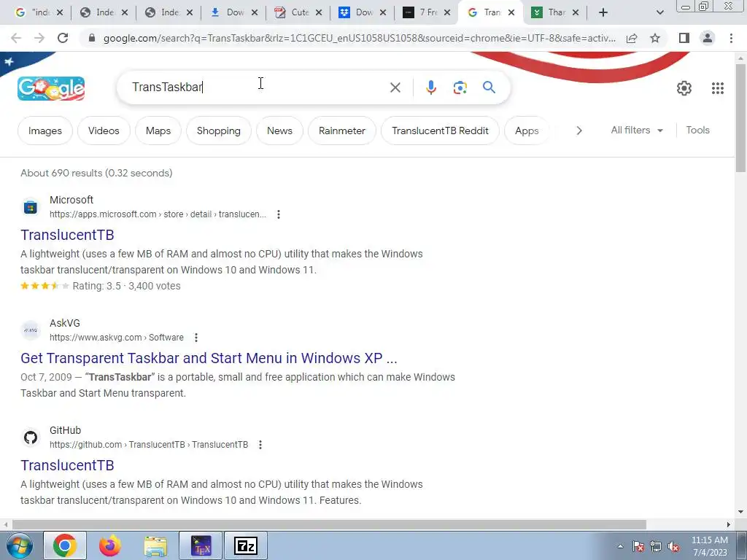Image resolution: width=747 pixels, height=560 pixels.
Task: Open more options for AskVG result
Action: point(196,338)
